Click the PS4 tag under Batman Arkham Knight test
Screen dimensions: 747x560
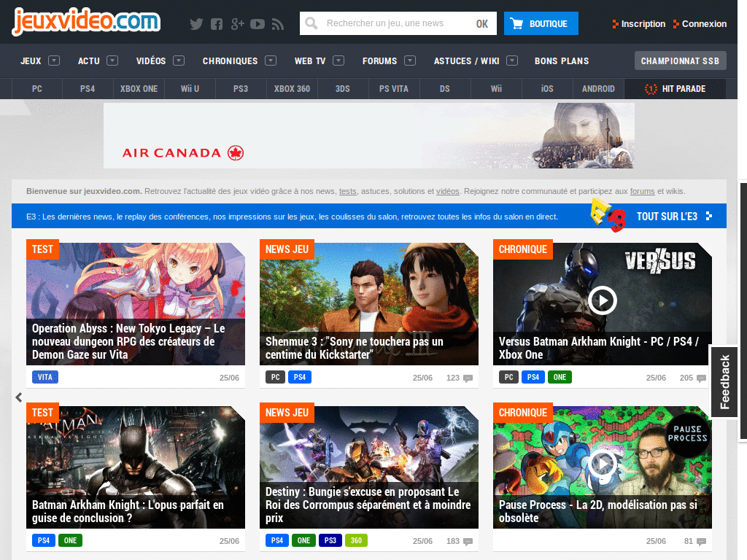(x=43, y=540)
